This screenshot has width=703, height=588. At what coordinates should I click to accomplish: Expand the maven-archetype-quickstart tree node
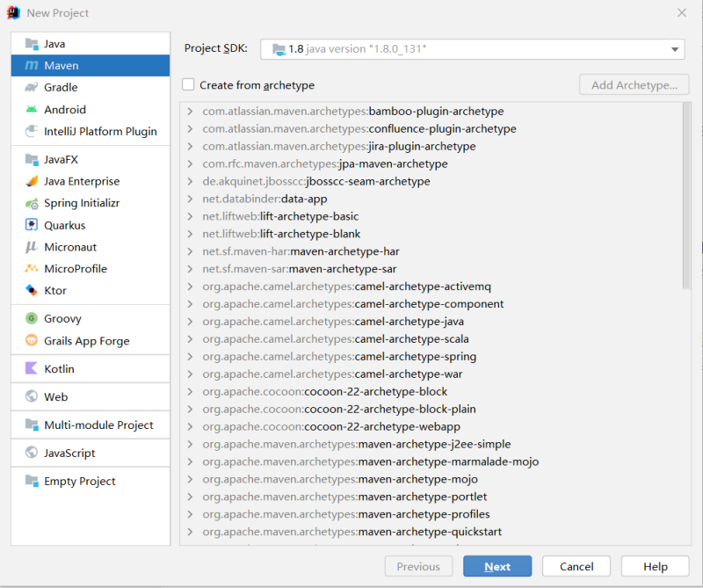click(x=190, y=532)
